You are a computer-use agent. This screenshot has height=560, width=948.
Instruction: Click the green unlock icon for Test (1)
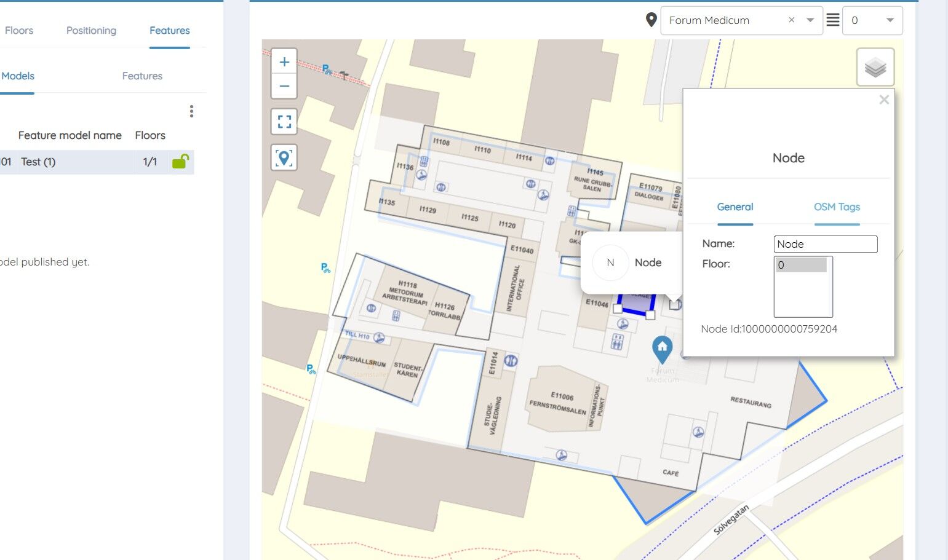(180, 161)
